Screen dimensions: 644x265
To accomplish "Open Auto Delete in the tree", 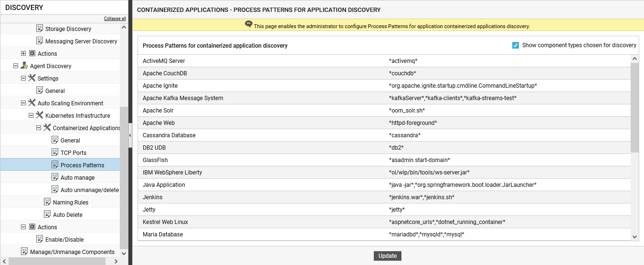I will (68, 215).
